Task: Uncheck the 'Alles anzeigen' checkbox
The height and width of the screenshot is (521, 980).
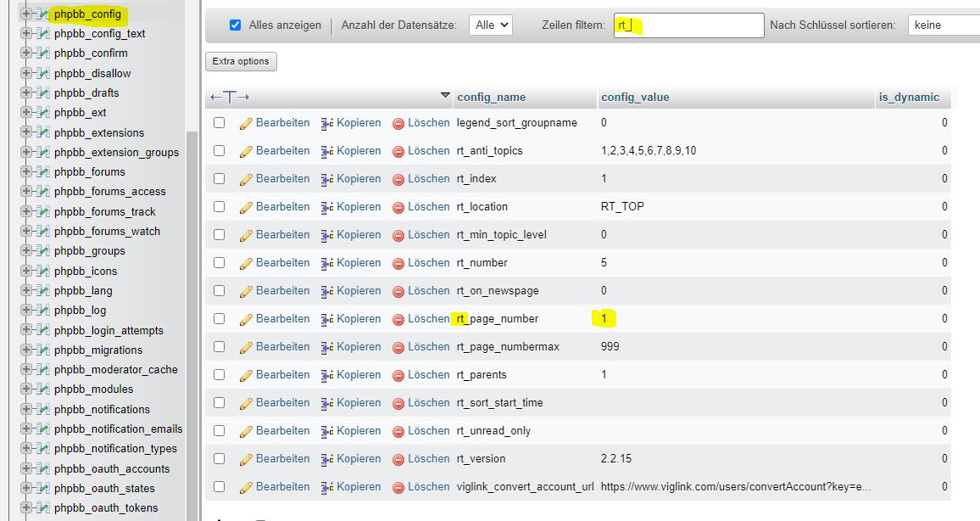Action: pyautogui.click(x=236, y=25)
